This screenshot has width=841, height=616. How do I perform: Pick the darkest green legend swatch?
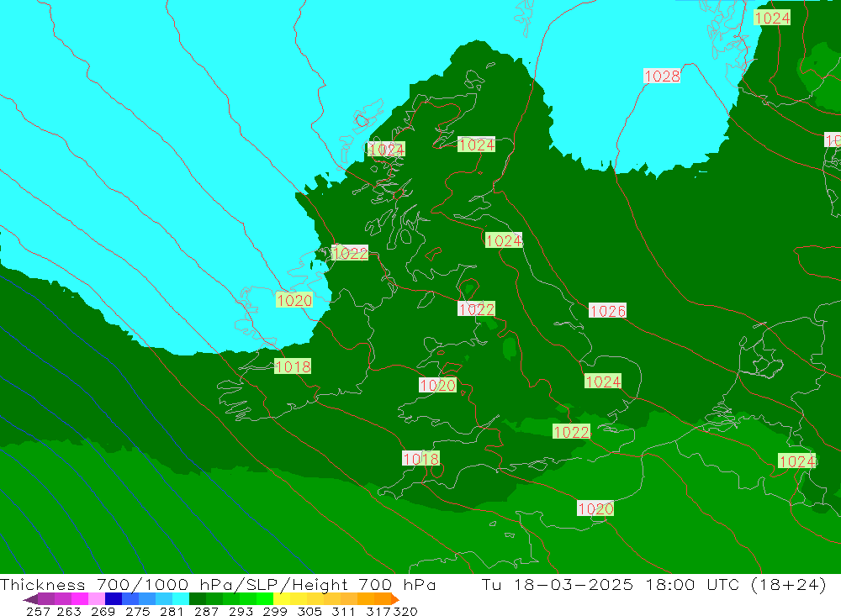198,599
